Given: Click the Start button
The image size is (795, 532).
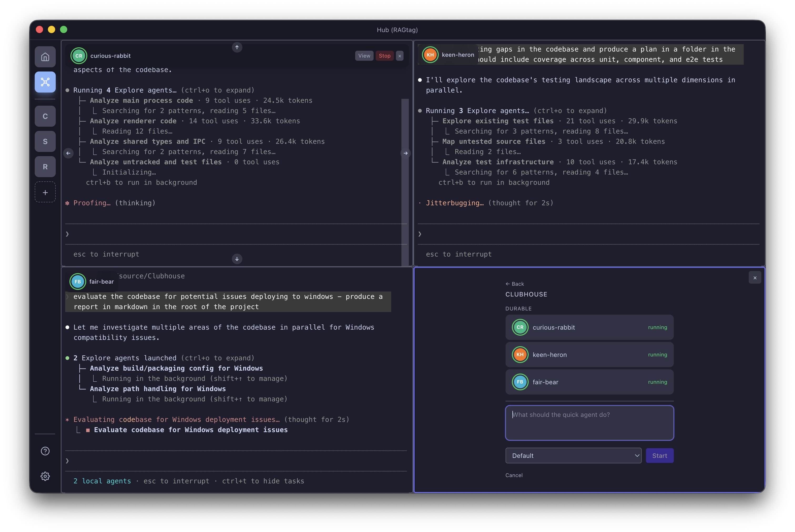Looking at the screenshot, I should pos(659,456).
